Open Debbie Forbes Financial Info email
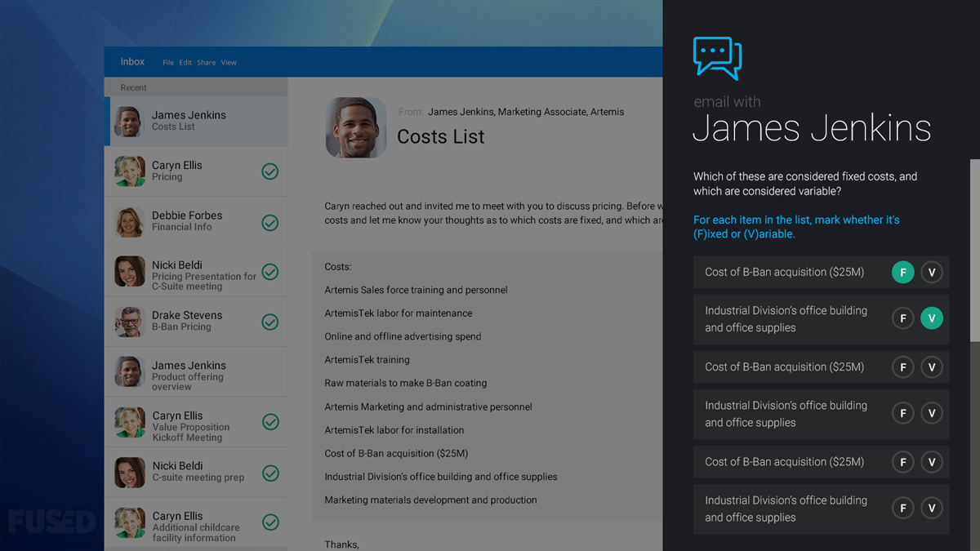This screenshot has width=980, height=551. (196, 222)
